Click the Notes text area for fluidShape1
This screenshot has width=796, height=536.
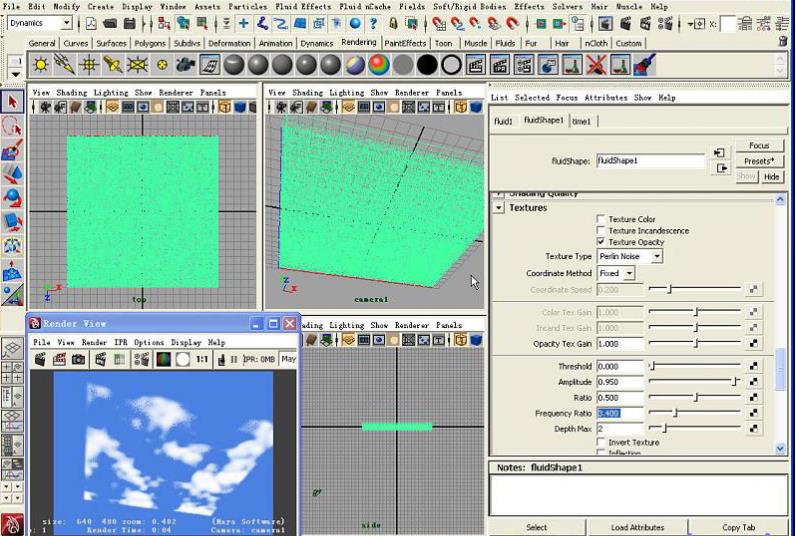tap(638, 494)
